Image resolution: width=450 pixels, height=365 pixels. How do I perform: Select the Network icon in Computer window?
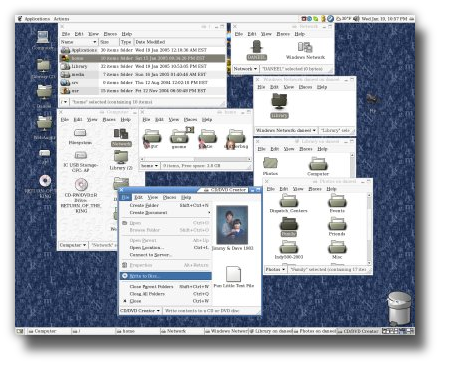pyautogui.click(x=121, y=137)
